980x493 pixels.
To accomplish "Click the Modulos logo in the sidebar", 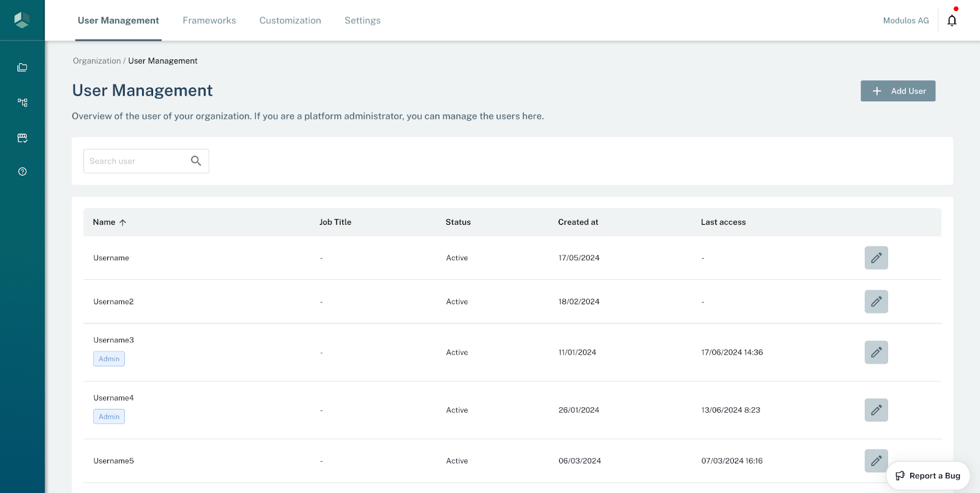I will point(22,20).
